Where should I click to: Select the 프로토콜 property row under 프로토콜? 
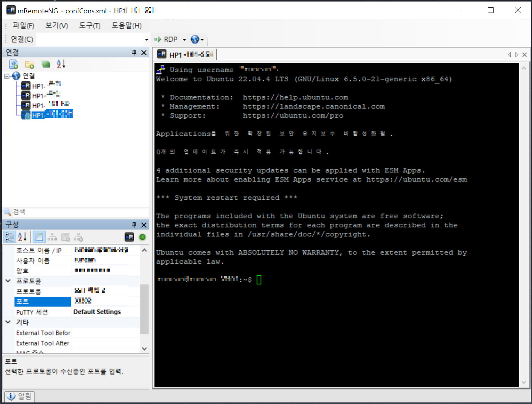[x=77, y=291]
